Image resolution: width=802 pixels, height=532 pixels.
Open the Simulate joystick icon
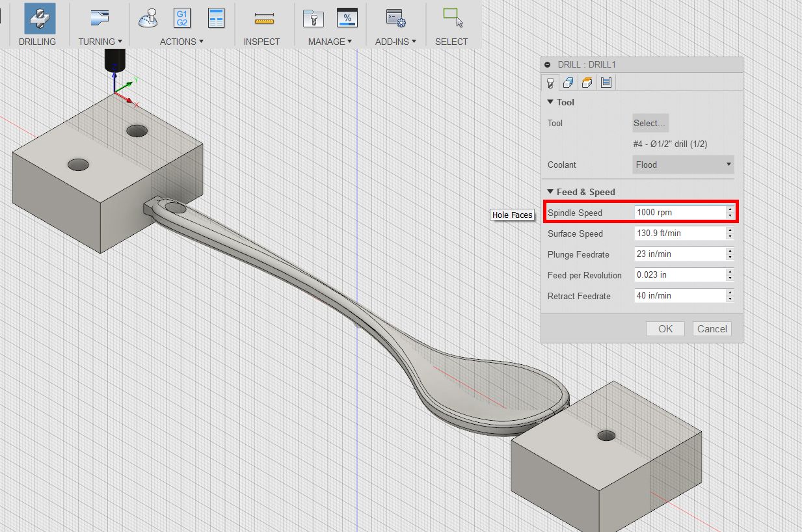[148, 18]
